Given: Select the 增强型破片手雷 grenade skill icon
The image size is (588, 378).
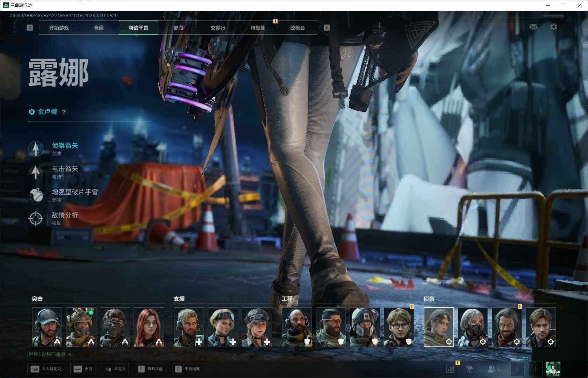Looking at the screenshot, I should pos(36,195).
